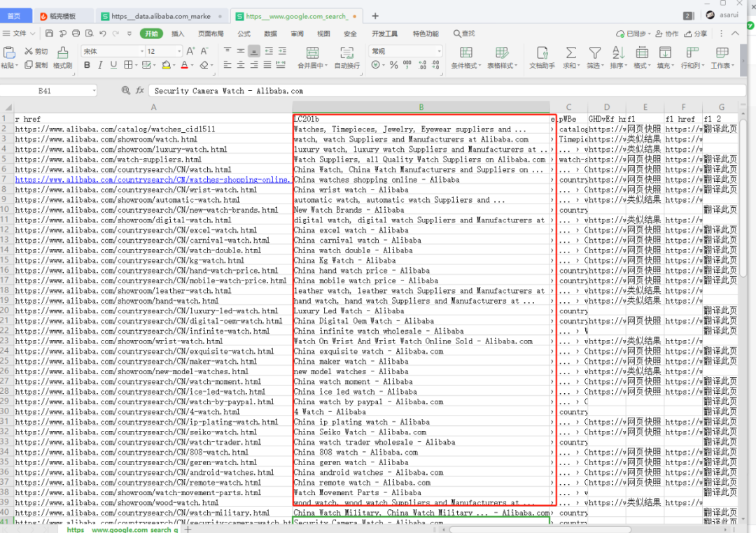Click the 查找 search button
The image size is (756, 533).
(464, 34)
